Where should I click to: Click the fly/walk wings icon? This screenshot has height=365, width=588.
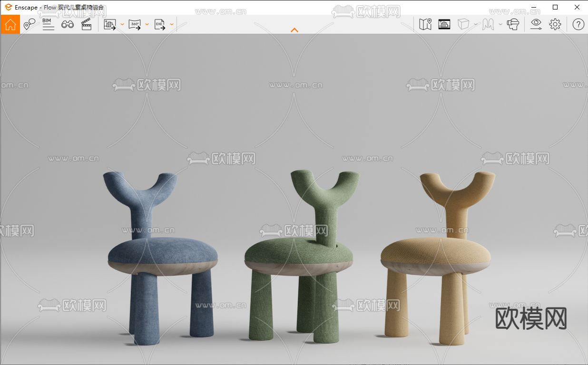[x=488, y=24]
